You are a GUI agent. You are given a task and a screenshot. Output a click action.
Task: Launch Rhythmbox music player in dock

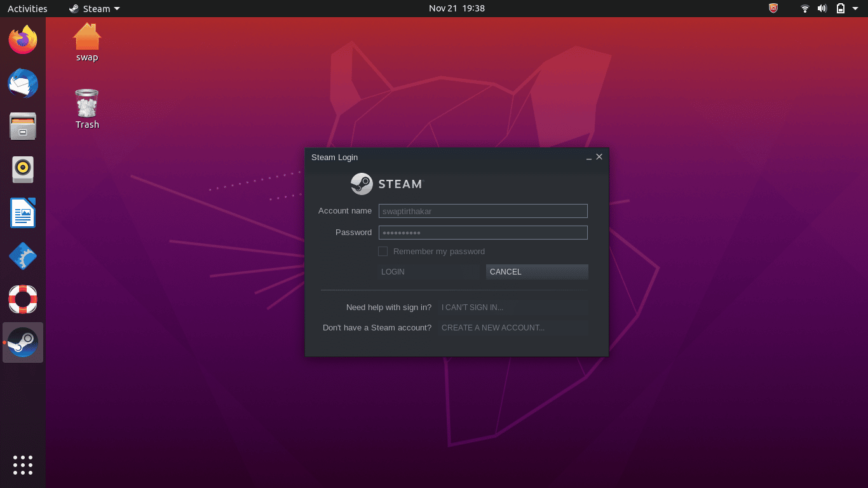(x=23, y=170)
